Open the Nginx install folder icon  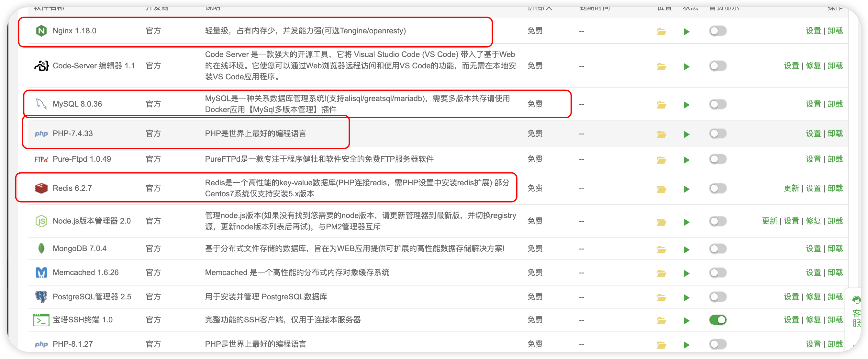point(661,31)
